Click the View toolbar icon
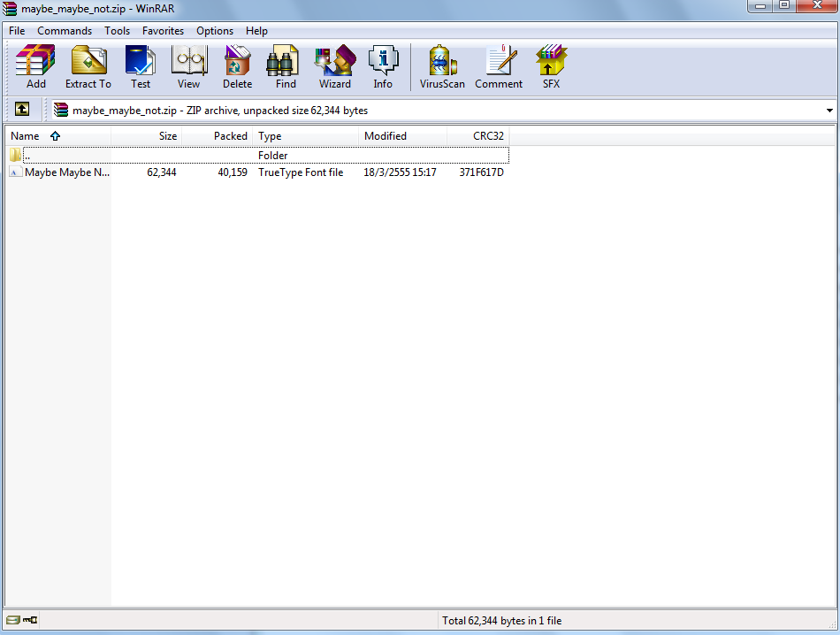Screen dimensions: 840x635 point(188,67)
